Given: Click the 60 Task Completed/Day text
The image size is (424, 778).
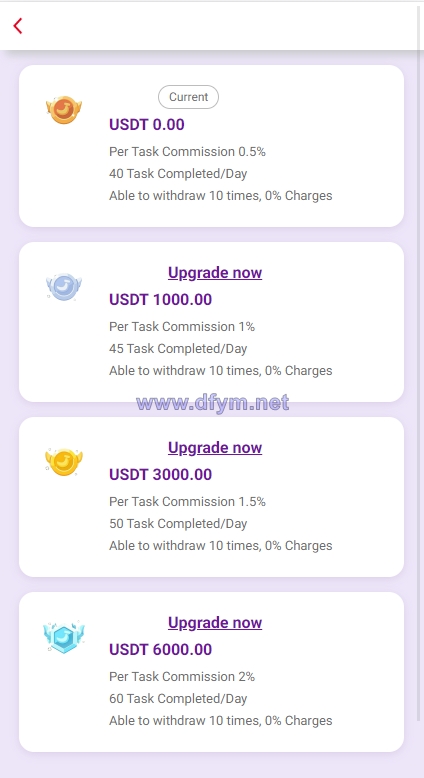Looking at the screenshot, I should click(x=178, y=699).
